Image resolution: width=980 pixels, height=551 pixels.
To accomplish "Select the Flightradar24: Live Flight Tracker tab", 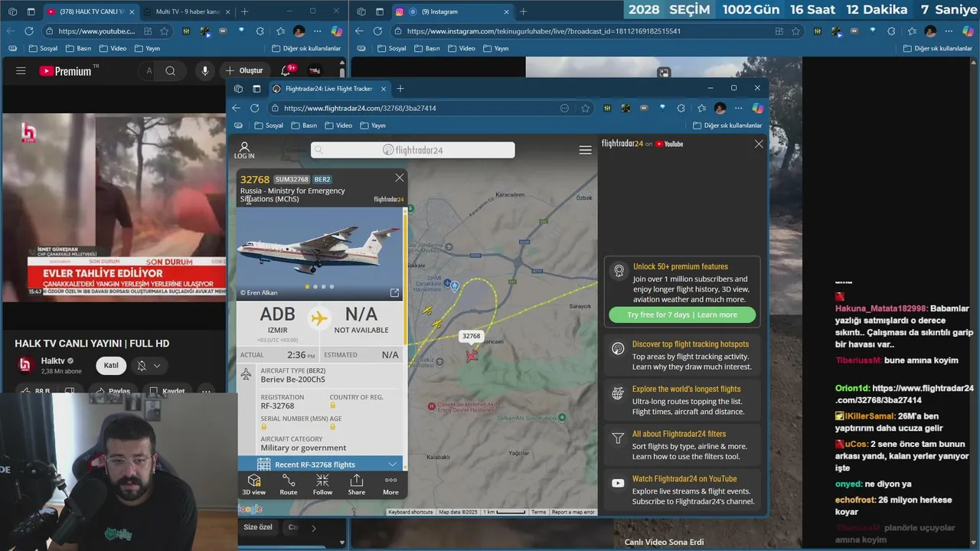I will click(328, 89).
